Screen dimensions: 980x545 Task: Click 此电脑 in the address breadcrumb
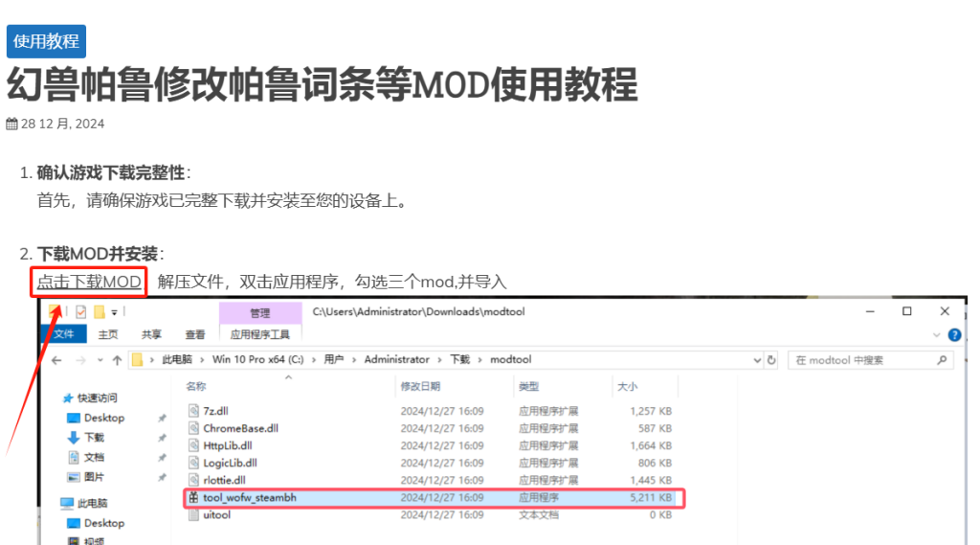tap(177, 360)
